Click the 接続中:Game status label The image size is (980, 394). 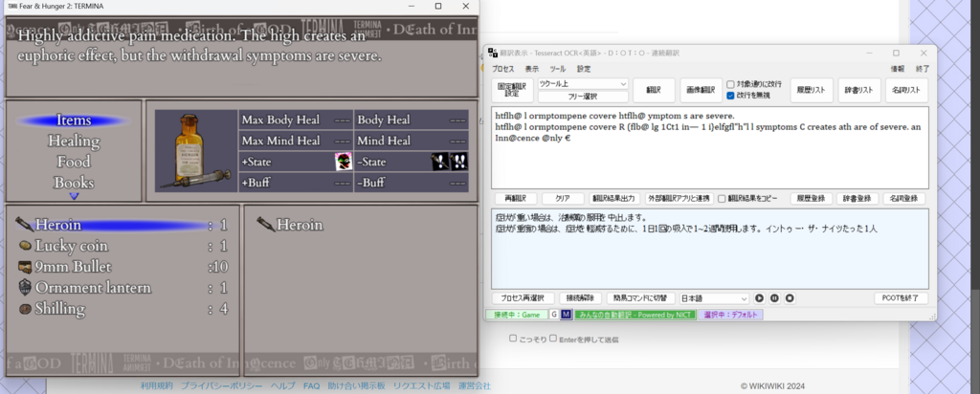click(516, 315)
